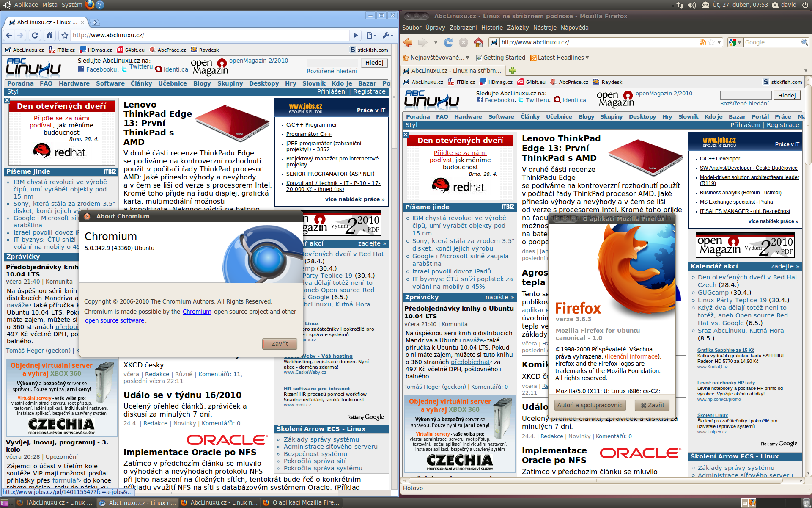812x508 pixels.
Task: Close the Red Hat ad in Firefox
Action: coord(406,135)
